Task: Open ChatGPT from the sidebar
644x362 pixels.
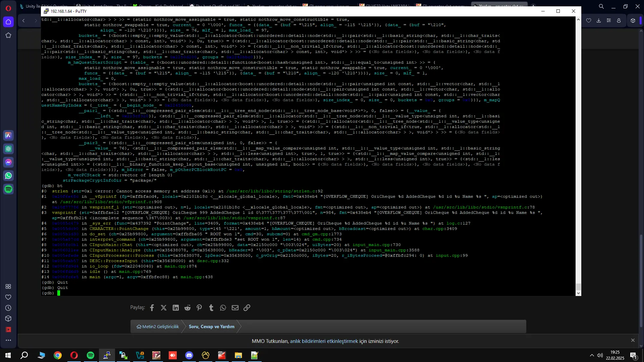Action: coord(8,149)
